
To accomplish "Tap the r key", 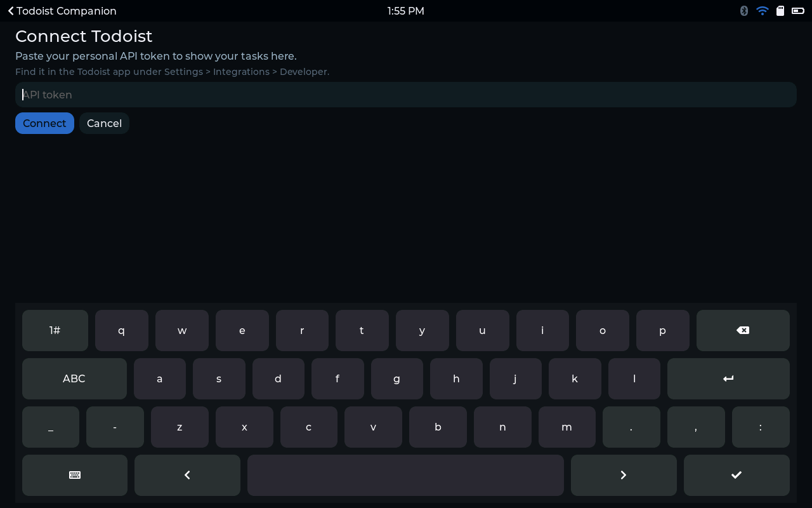I will tap(302, 330).
